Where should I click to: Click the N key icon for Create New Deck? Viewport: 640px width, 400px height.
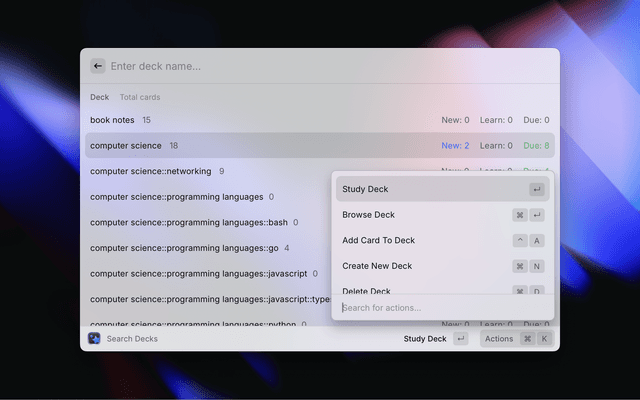click(537, 266)
